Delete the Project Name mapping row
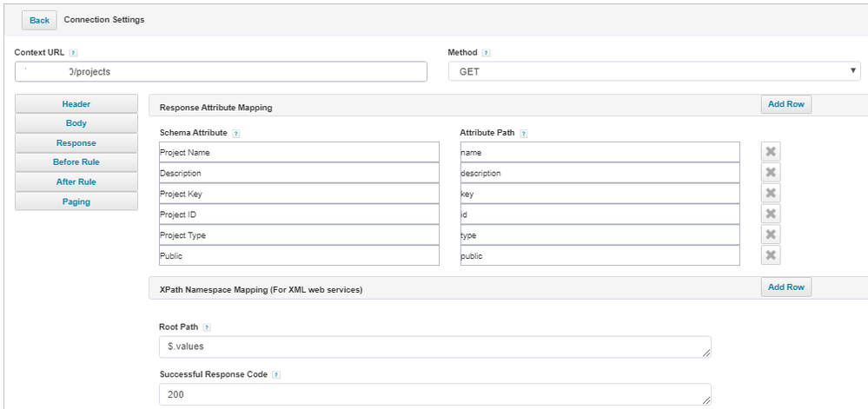The image size is (868, 409). 770,152
